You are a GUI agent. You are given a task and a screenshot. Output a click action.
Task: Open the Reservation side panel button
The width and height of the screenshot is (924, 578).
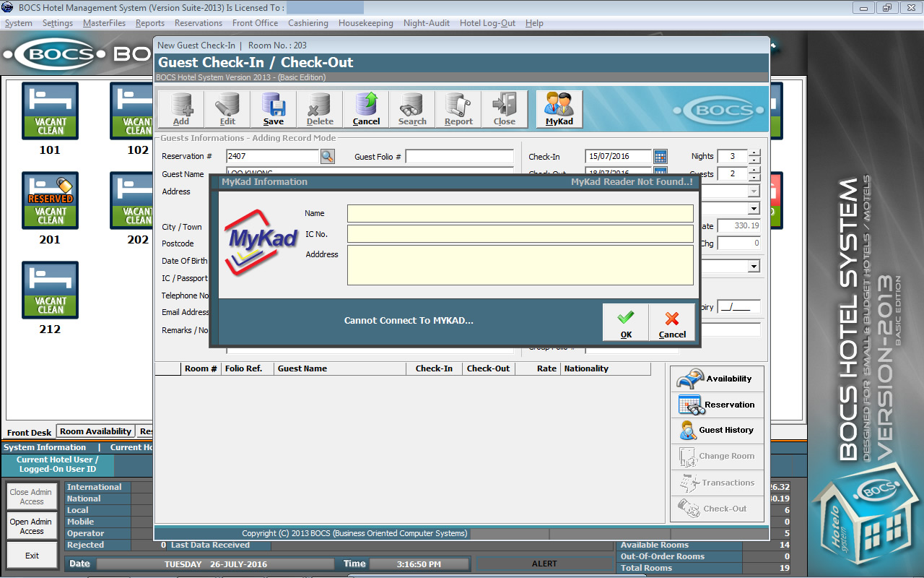(x=718, y=405)
